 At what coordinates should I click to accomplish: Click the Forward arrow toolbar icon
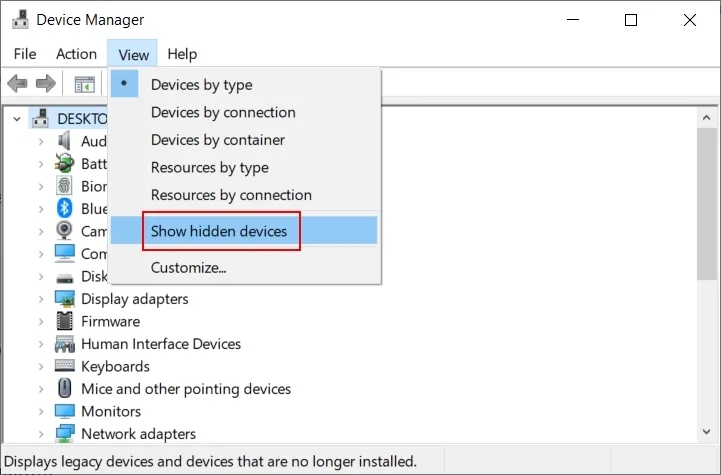46,84
